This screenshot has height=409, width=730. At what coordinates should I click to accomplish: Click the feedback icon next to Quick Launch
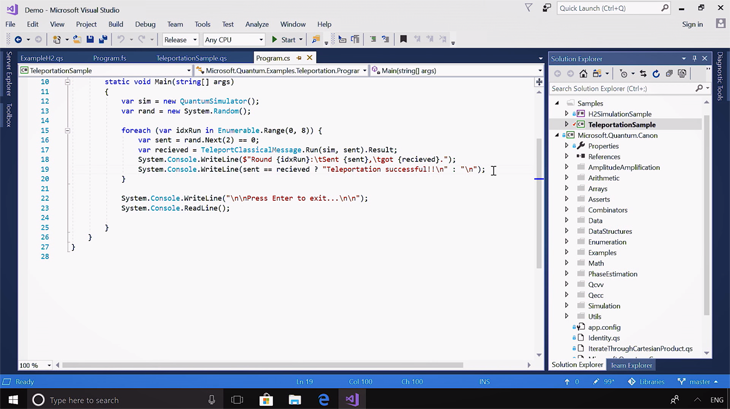(547, 8)
